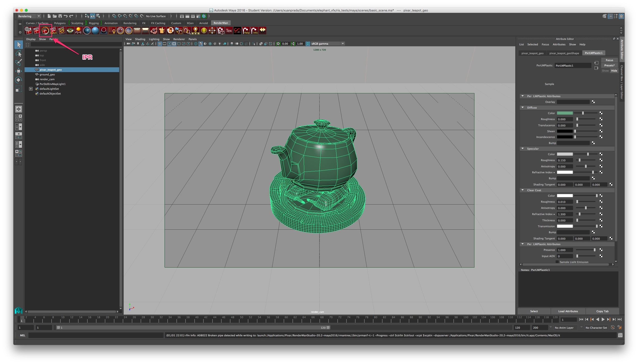638x364 pixels.
Task: Click the undo icon in status line
Action: [x=66, y=16]
